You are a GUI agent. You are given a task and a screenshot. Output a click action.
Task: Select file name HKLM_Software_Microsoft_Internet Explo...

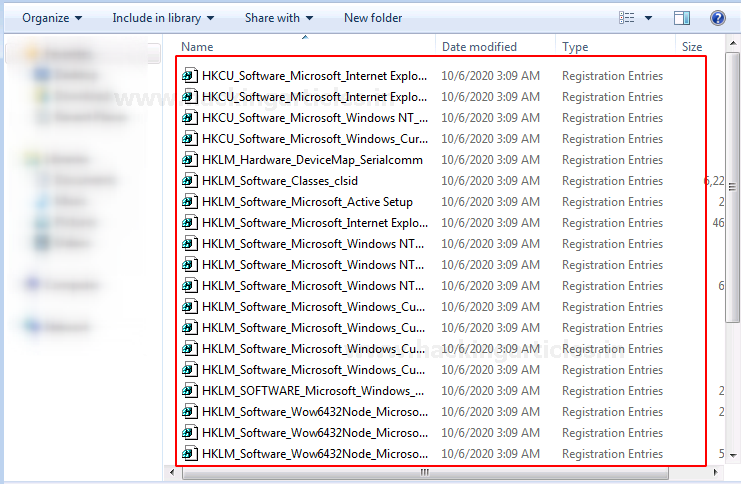(315, 223)
